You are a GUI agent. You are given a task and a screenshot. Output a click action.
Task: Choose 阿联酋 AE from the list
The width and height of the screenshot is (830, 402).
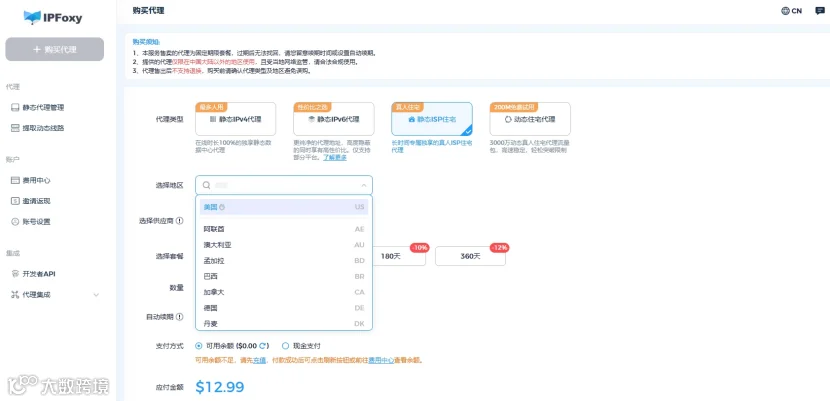click(284, 229)
